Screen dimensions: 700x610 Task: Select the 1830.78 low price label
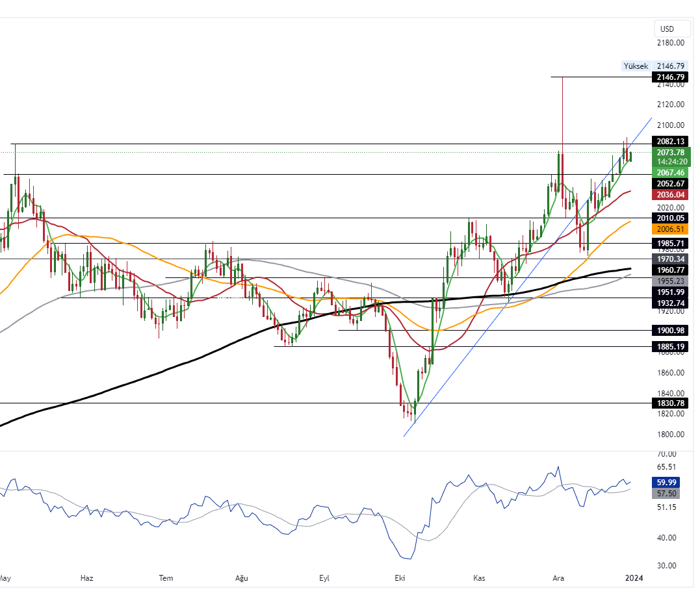point(669,404)
